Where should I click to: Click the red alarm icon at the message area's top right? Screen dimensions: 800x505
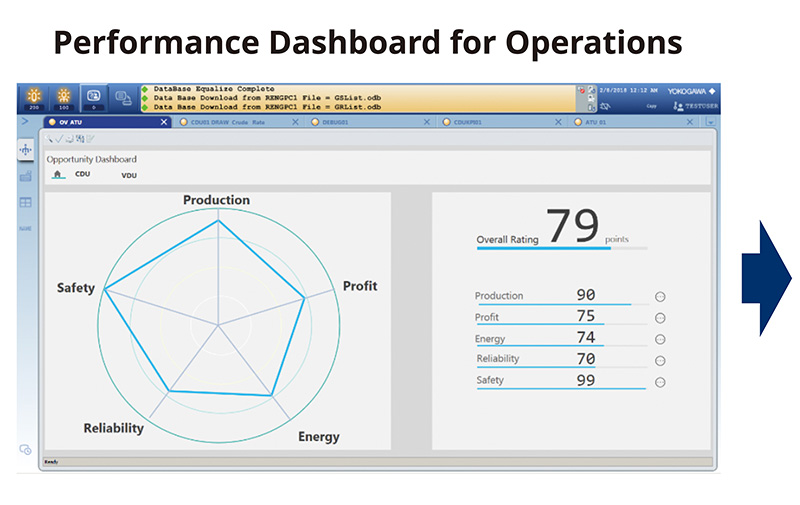(x=581, y=90)
